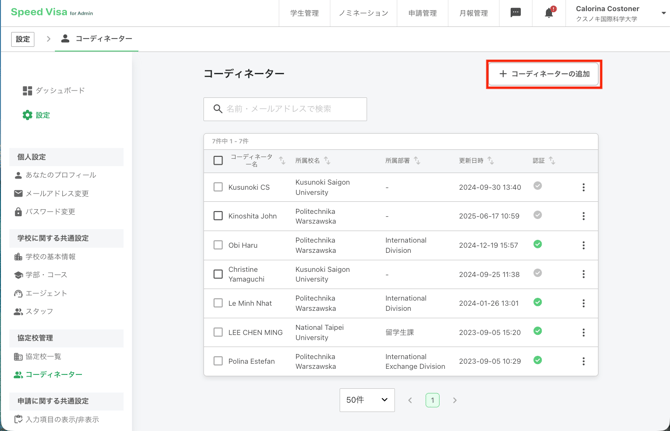Open the notifications bell

point(549,13)
